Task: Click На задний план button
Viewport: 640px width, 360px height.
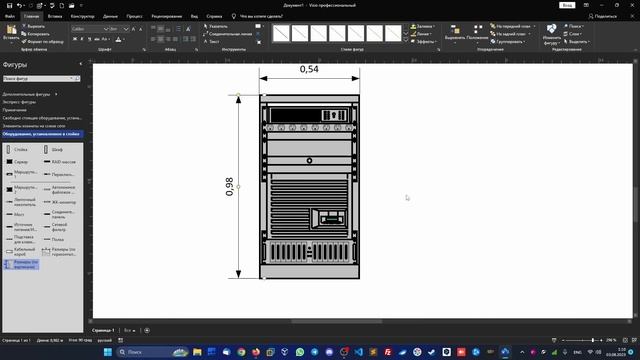Action: tap(510, 34)
